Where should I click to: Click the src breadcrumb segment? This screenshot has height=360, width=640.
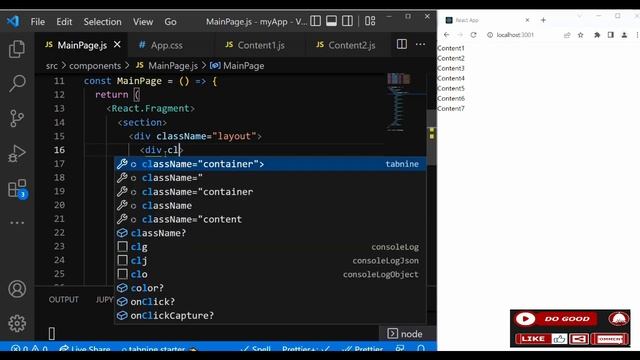52,66
